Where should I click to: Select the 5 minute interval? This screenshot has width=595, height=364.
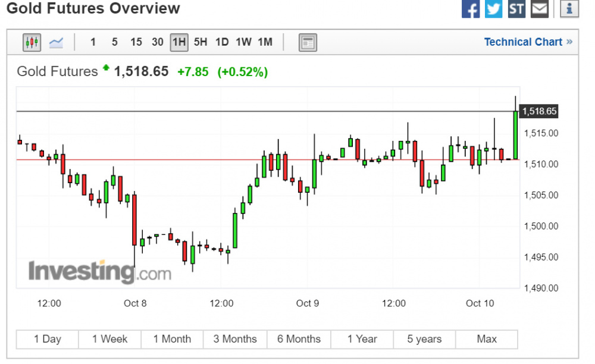115,42
